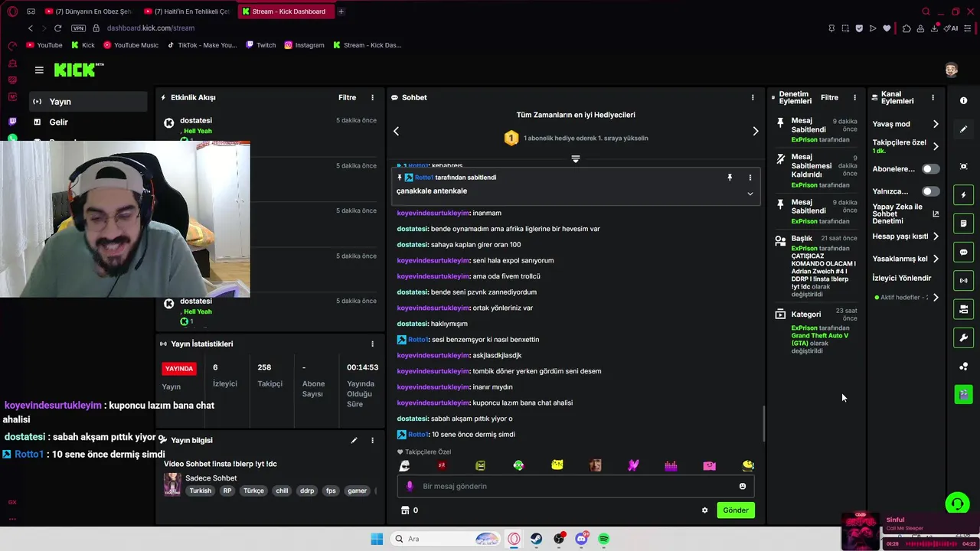Click Filtre in Denetim Eylemleri panel
The image size is (980, 551).
click(x=829, y=98)
